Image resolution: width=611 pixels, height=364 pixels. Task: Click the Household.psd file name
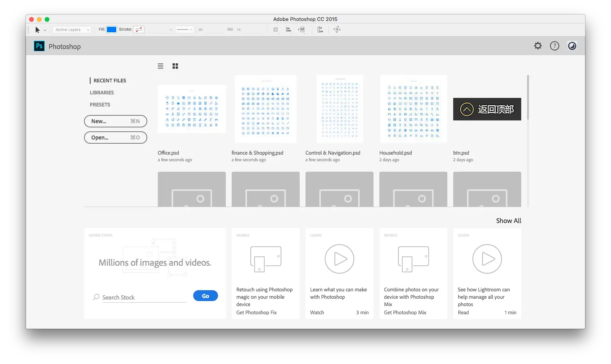(396, 153)
